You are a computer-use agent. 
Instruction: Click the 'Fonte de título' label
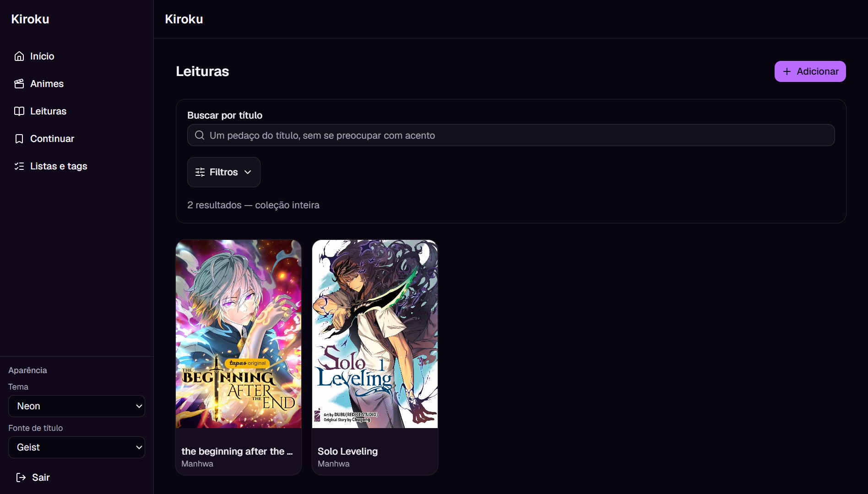pos(36,428)
